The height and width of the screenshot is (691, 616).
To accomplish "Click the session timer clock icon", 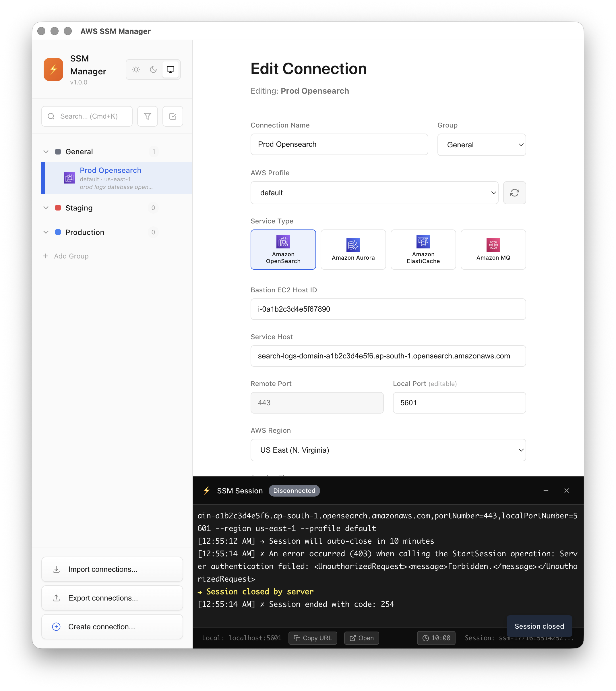I will 426,638.
